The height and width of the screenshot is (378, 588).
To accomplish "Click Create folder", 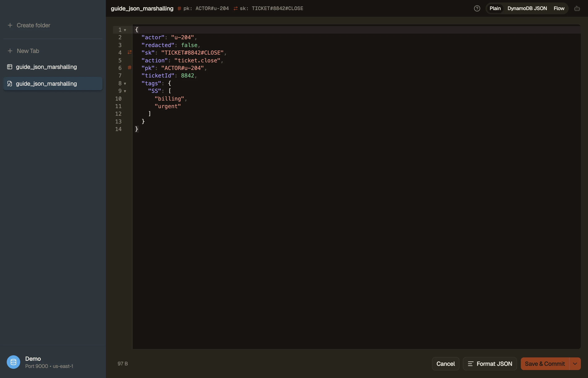I will pyautogui.click(x=33, y=25).
